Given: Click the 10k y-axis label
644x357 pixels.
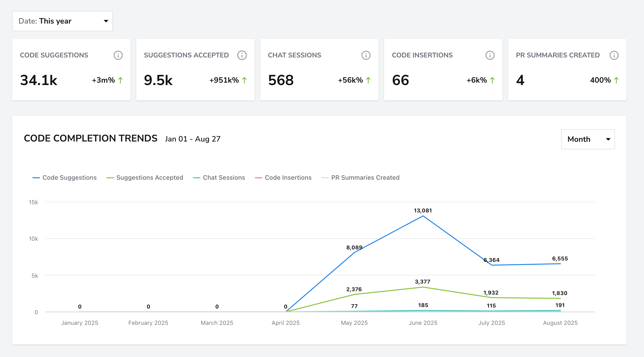Looking at the screenshot, I should tap(34, 239).
